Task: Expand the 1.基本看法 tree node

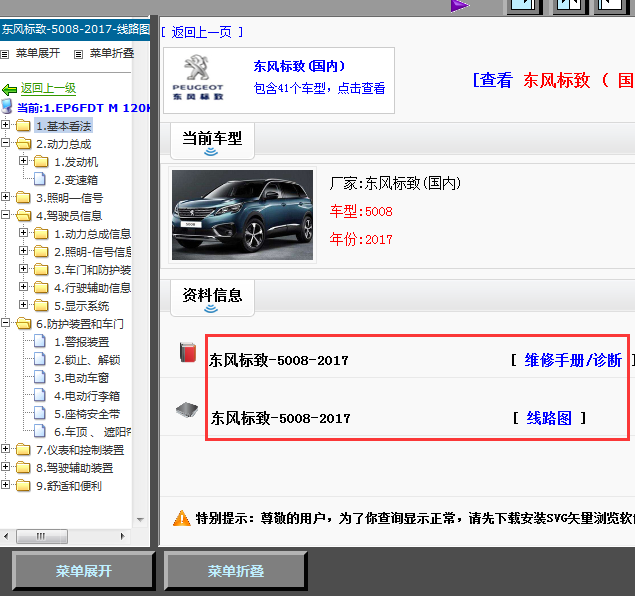Action: click(5, 124)
